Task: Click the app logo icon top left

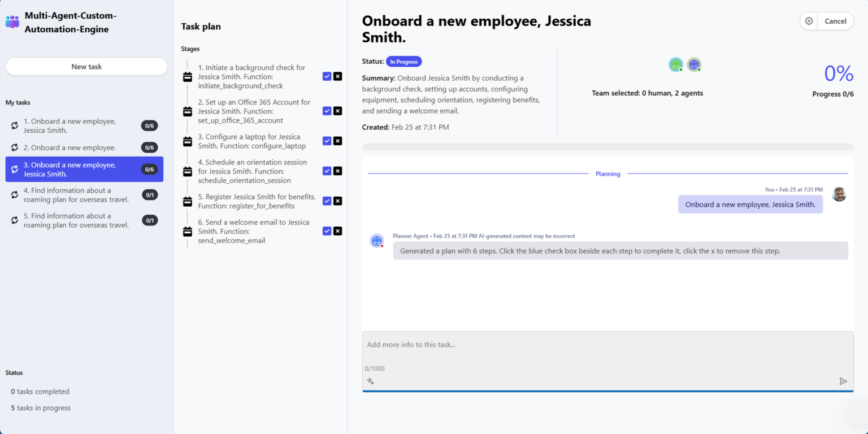Action: click(12, 22)
